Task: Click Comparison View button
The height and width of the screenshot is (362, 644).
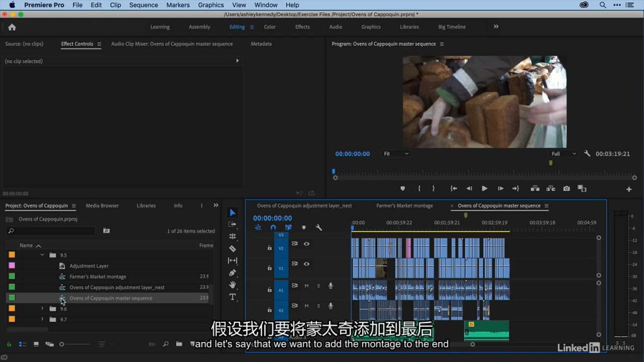Action: pos(582,189)
